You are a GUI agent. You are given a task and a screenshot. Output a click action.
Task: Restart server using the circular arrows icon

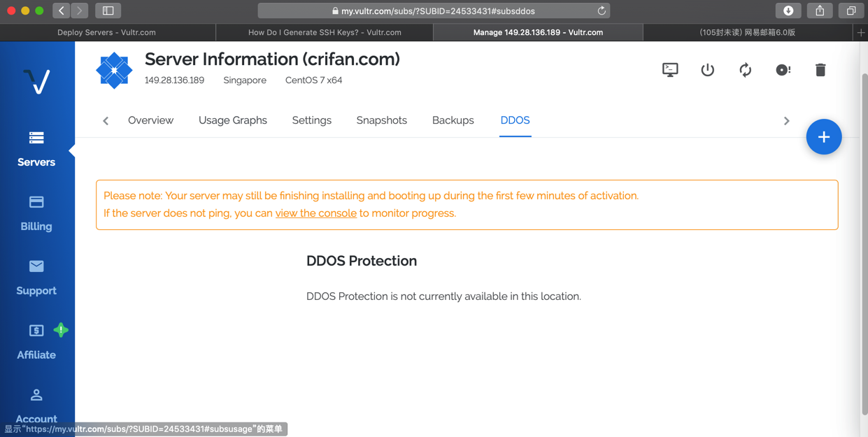746,70
